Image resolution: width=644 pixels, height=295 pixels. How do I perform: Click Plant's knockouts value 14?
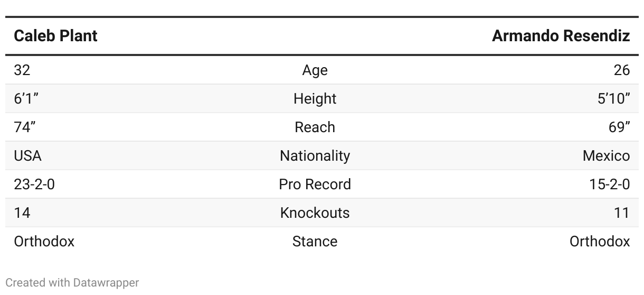[22, 213]
